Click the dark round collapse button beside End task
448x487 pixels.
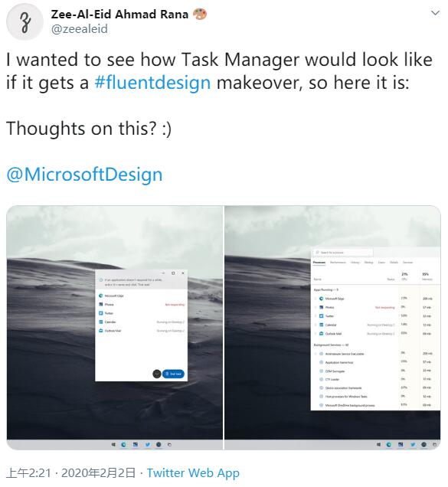157,374
